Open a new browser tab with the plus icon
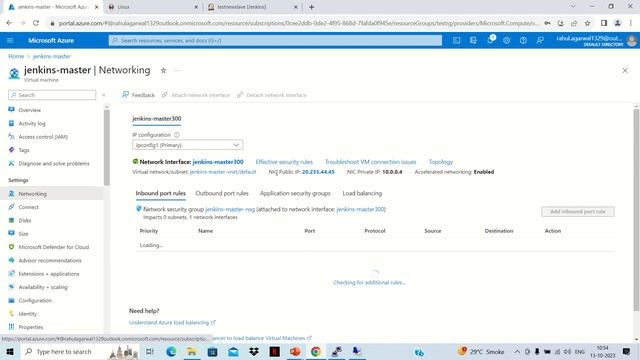 tap(311, 7)
